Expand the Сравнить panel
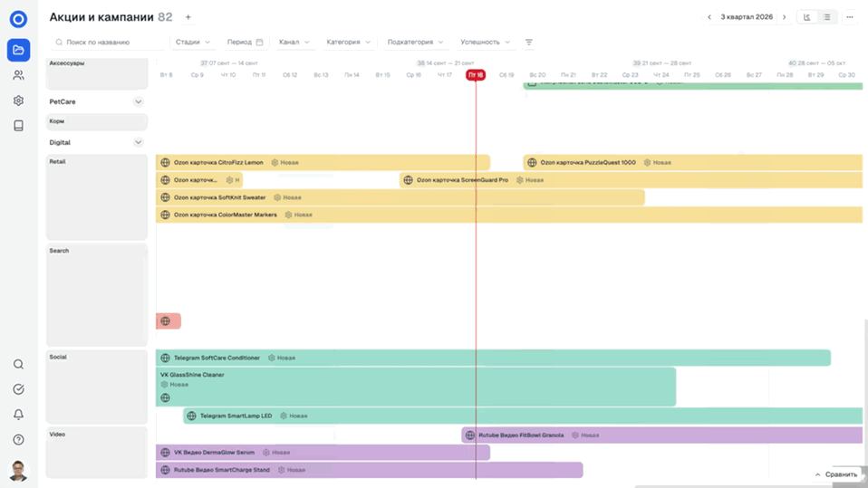 pos(836,474)
